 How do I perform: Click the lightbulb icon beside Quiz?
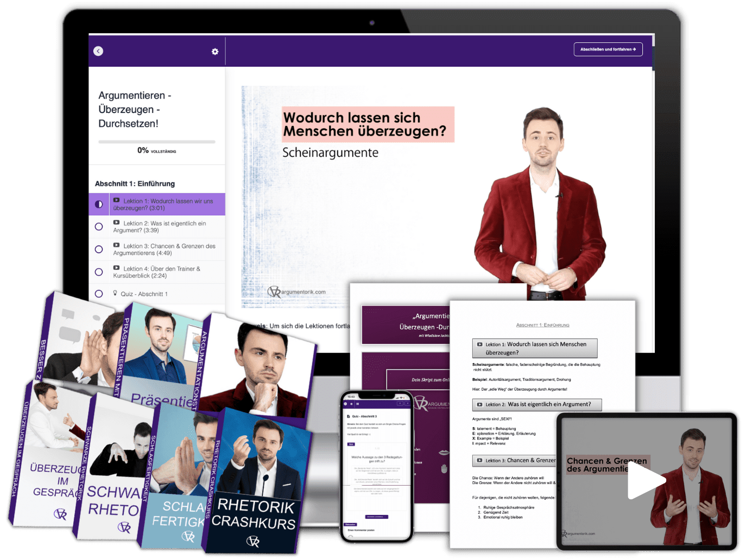tap(115, 293)
